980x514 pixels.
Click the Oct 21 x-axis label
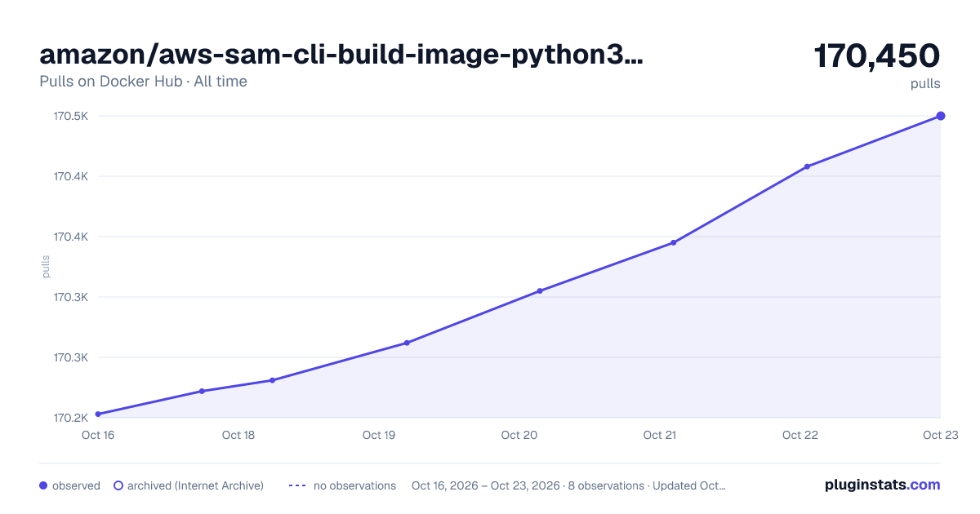660,435
